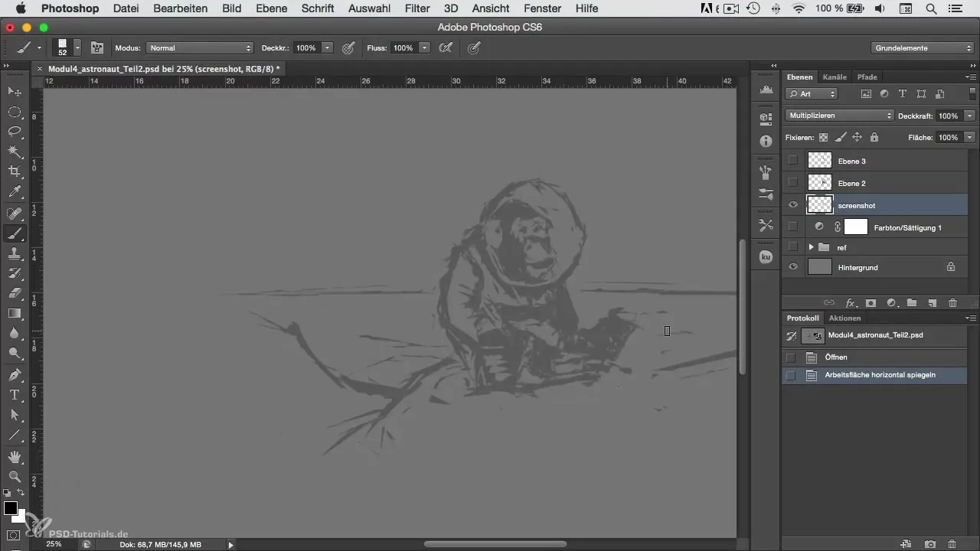This screenshot has width=980, height=551.
Task: Enable airbrush build-up effects
Action: 445,47
